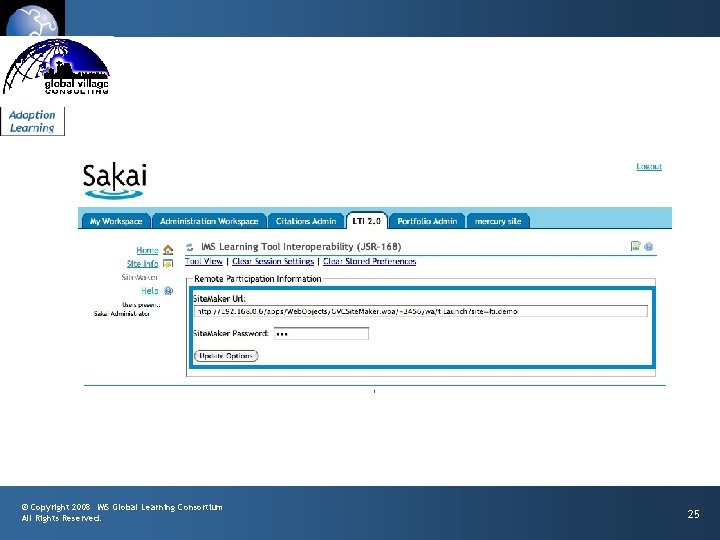Image resolution: width=720 pixels, height=540 pixels.
Task: Open the edit options icon in tool header
Action: pos(636,246)
